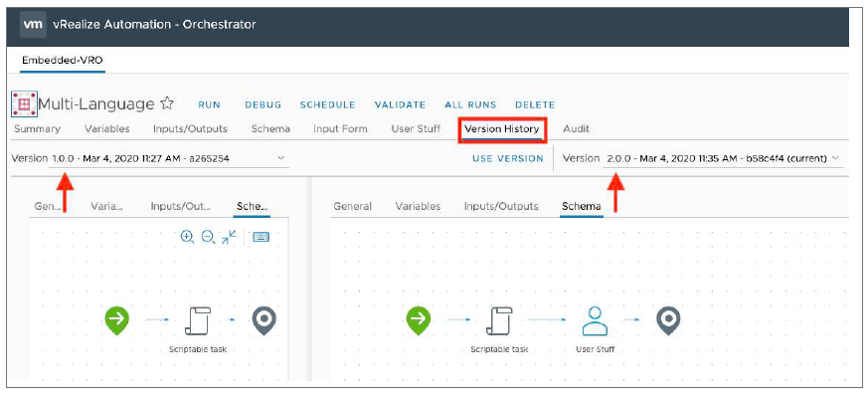The height and width of the screenshot is (399, 868).
Task: Start debugging with DEBUG button
Action: 262,104
